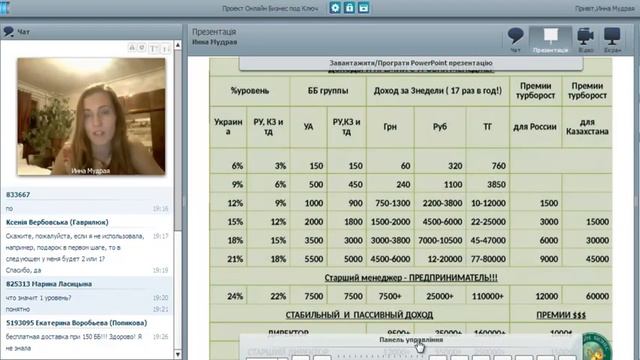Click chat sender 833667
This screenshot has width=640, height=360.
18,195
